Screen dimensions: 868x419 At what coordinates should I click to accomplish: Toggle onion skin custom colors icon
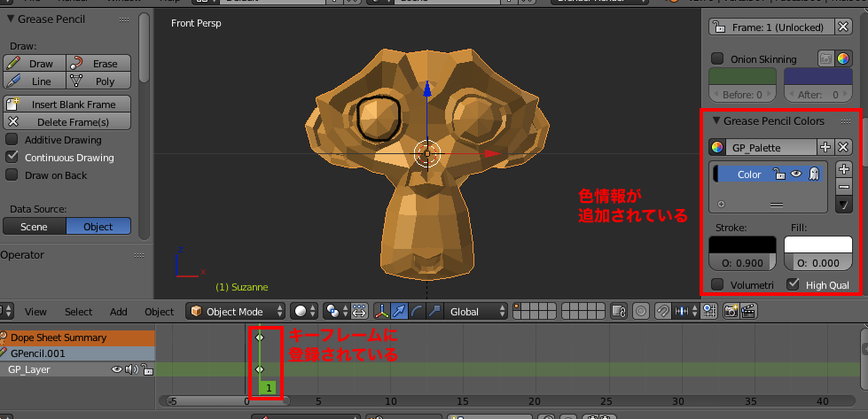[843, 58]
